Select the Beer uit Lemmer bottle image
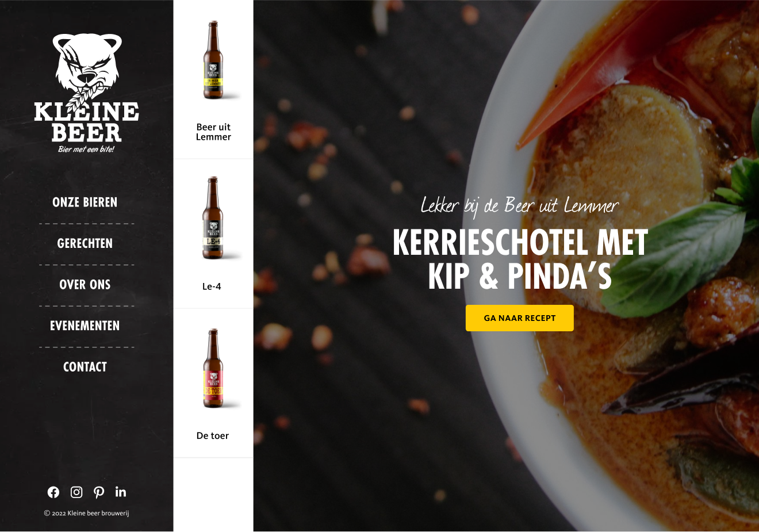Viewport: 759px width, 532px height. (213, 60)
